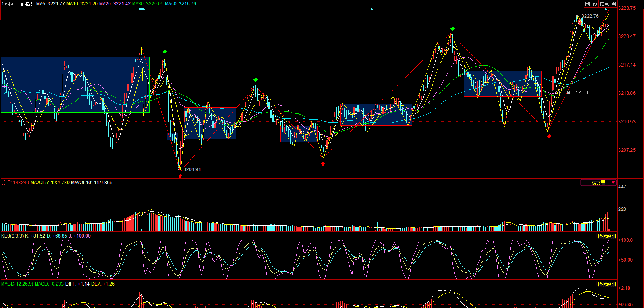644x308 pixels.
Task: Click the jump-to-end arrow icon
Action: (x=614, y=3)
